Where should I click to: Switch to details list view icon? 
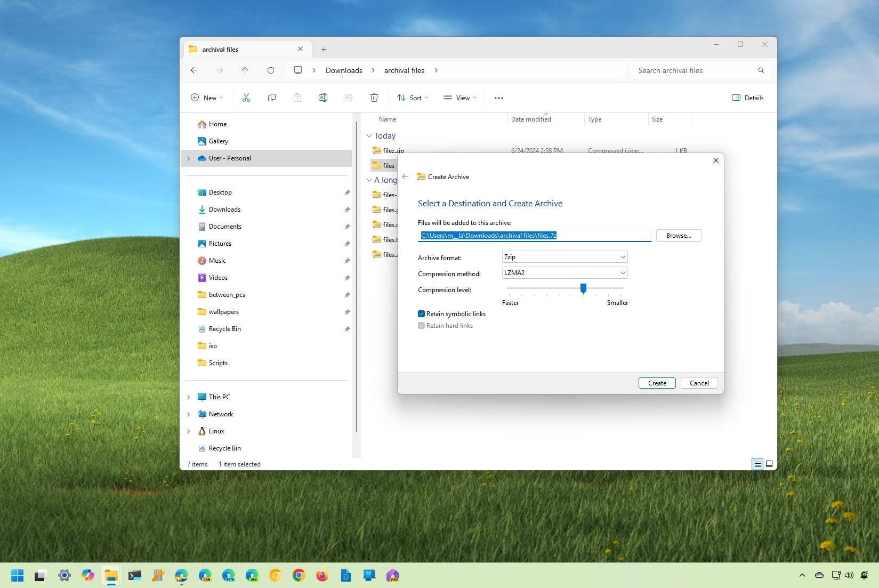(x=757, y=464)
